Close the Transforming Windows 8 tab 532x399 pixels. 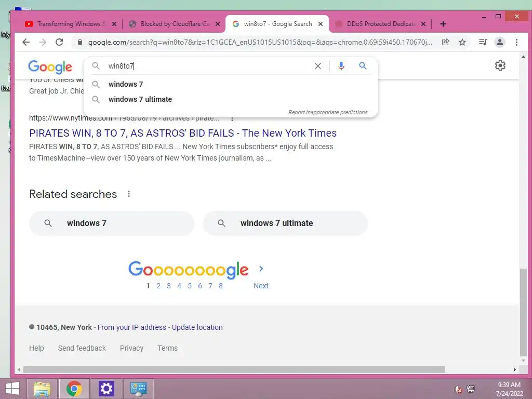click(114, 24)
